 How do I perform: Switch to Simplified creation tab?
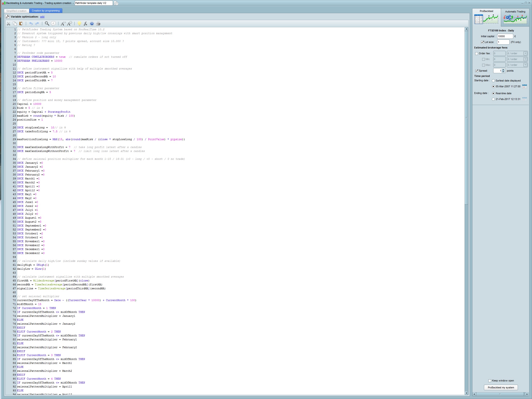click(16, 11)
